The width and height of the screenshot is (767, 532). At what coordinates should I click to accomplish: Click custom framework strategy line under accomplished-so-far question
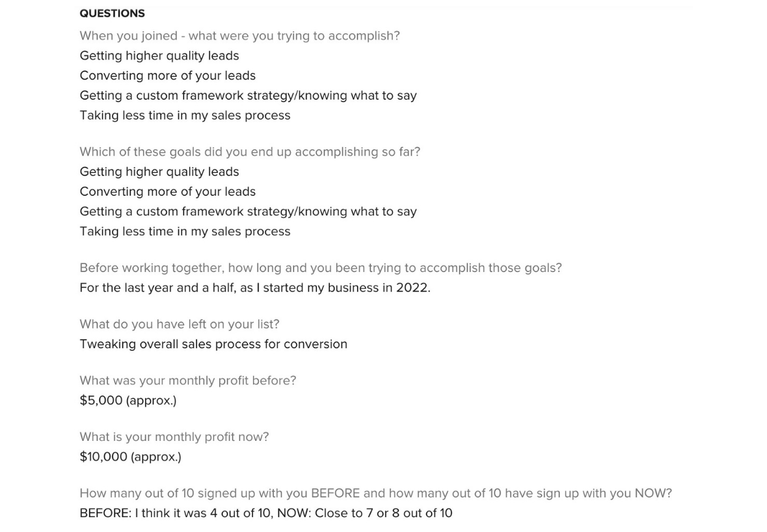248,212
